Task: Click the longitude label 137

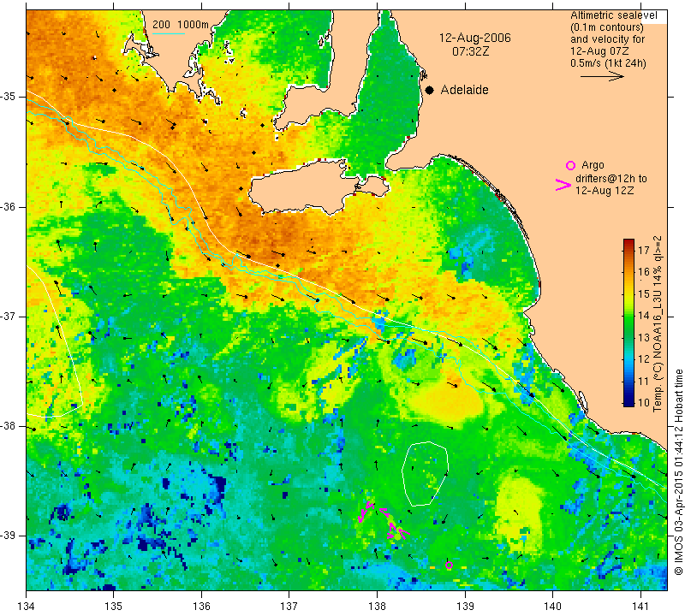Action: point(289,607)
